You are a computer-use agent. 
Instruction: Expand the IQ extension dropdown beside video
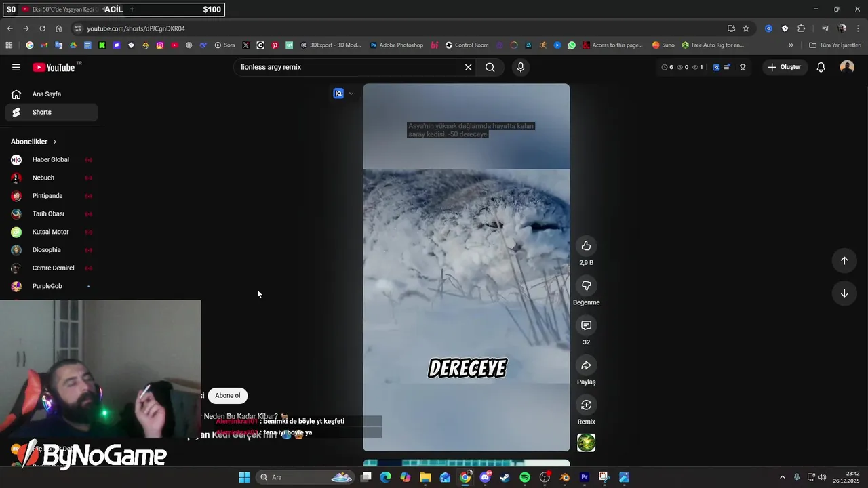pos(351,94)
